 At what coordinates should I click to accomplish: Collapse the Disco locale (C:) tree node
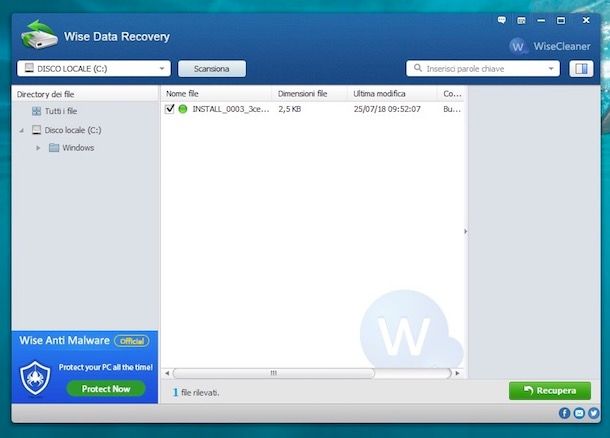click(x=21, y=131)
